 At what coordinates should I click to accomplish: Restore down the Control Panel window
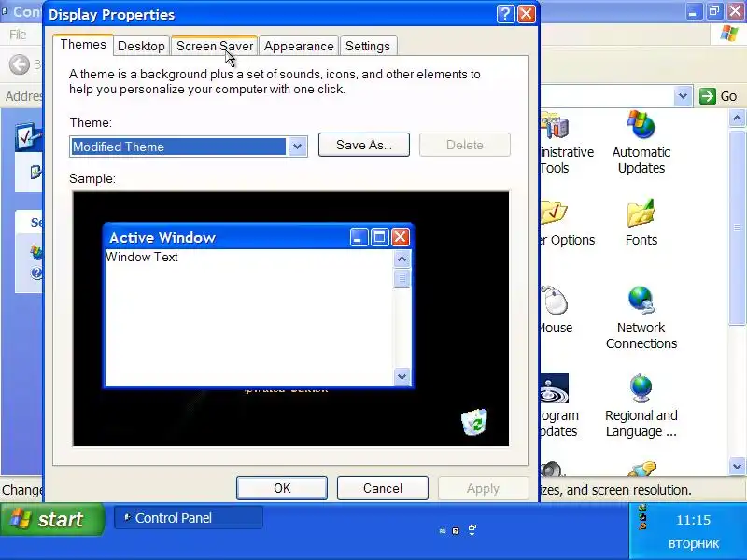point(714,11)
